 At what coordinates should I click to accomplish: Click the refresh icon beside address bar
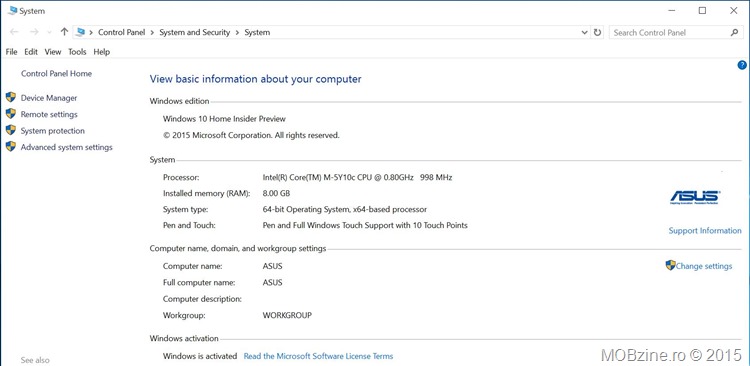pyautogui.click(x=597, y=33)
